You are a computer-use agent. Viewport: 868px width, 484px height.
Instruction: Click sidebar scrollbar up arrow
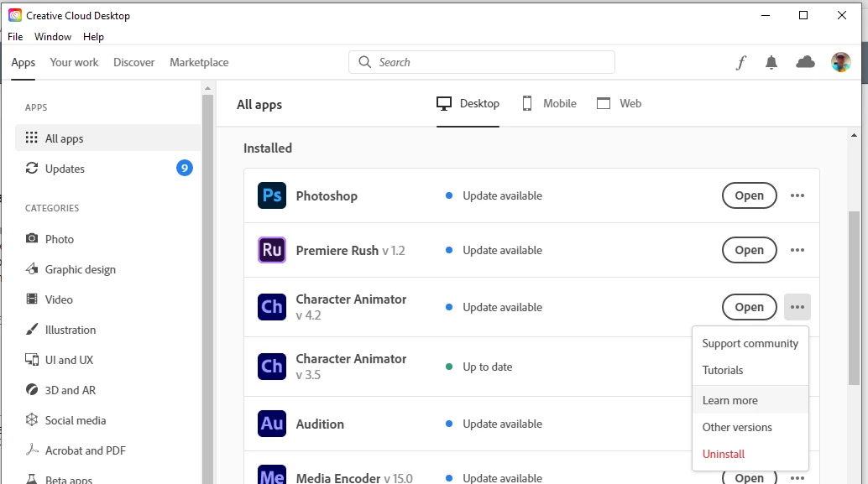pos(207,88)
